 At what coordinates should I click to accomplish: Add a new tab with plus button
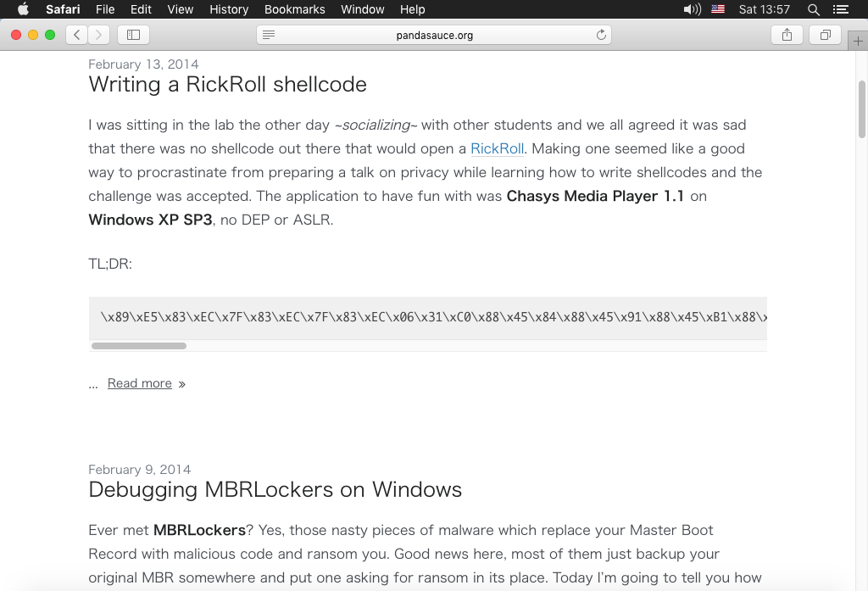[858, 41]
